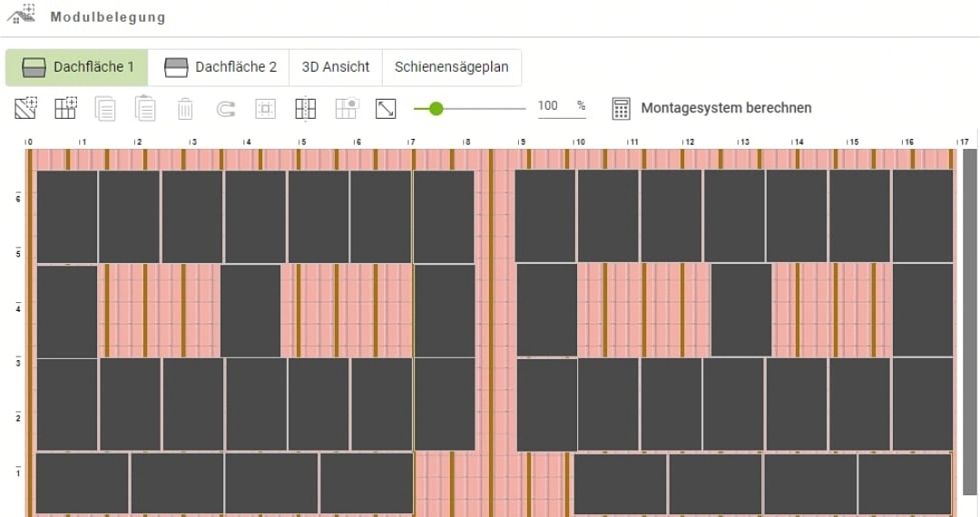Show the Schienensägeplan tab

point(451,67)
